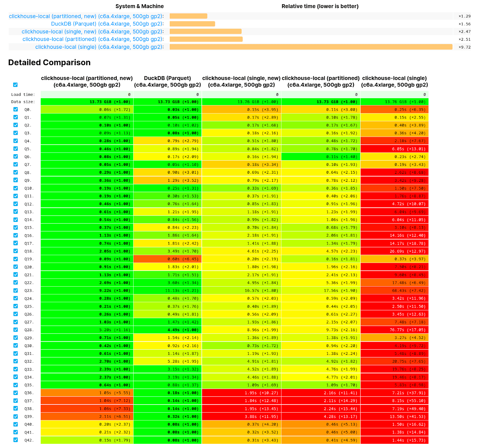
Task: Click cell 2.18s (×7.67) in Q4
Action: (395, 140)
